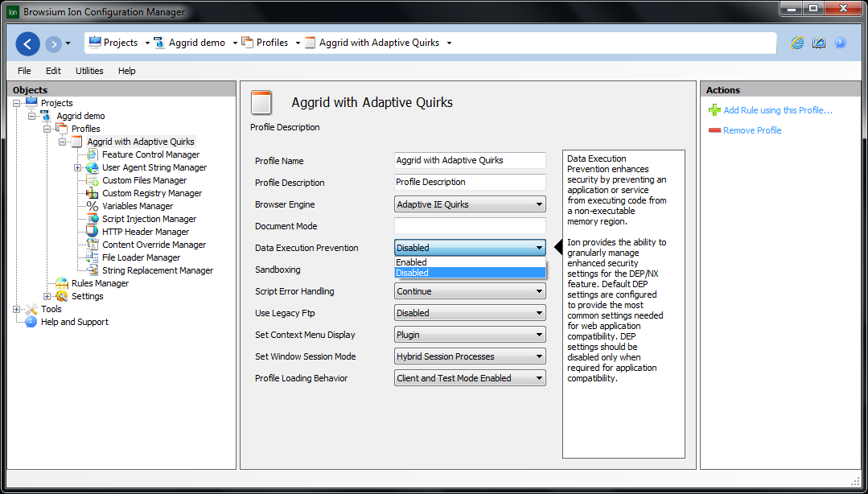Expand the Profiles breadcrumb dropdown arrow
This screenshot has width=868, height=494.
coord(298,43)
